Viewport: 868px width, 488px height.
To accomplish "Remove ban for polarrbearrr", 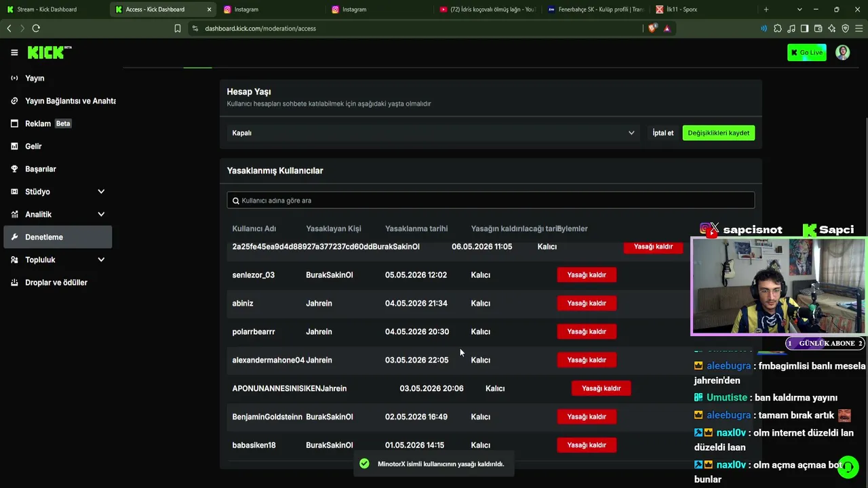I will (x=587, y=331).
